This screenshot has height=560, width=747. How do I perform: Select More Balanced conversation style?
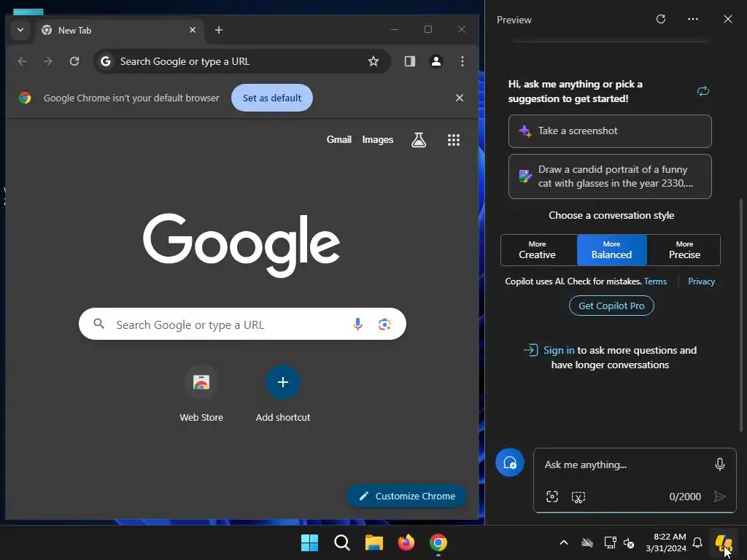612,250
